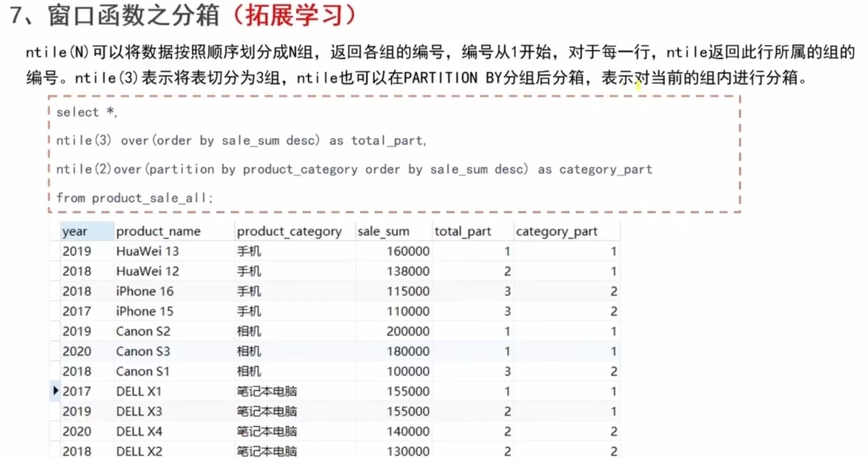
Task: Click the year column header
Action: click(87, 231)
